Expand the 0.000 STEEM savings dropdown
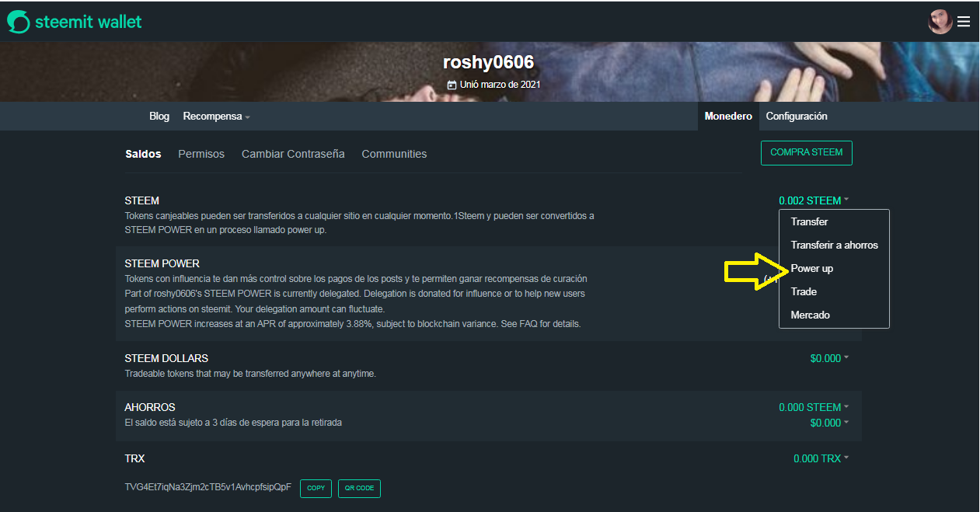The image size is (980, 512). (814, 407)
